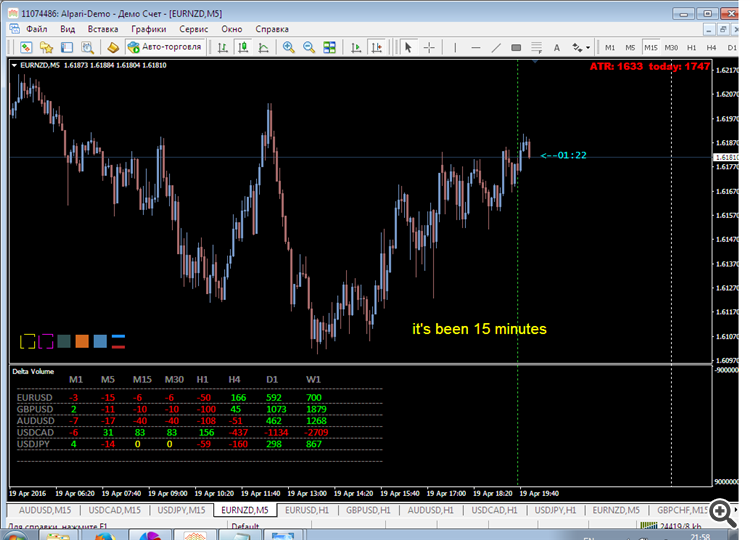This screenshot has height=540, width=750.
Task: Select the Crosshair tool
Action: (x=429, y=47)
